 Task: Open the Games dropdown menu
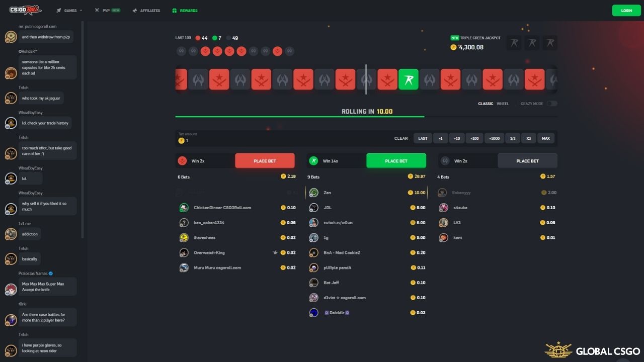(69, 11)
